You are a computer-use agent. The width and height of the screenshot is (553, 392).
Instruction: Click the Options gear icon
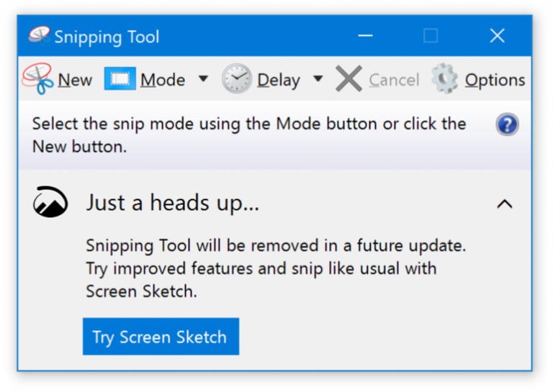pyautogui.click(x=445, y=79)
